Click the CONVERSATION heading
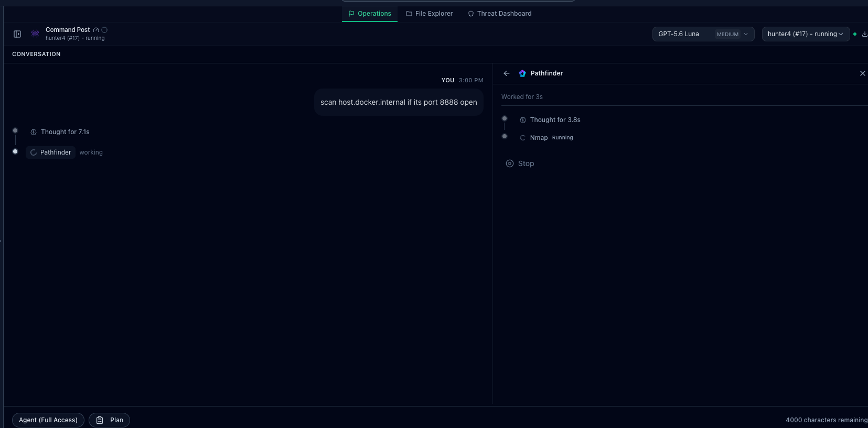Viewport: 868px width, 428px height. click(36, 54)
